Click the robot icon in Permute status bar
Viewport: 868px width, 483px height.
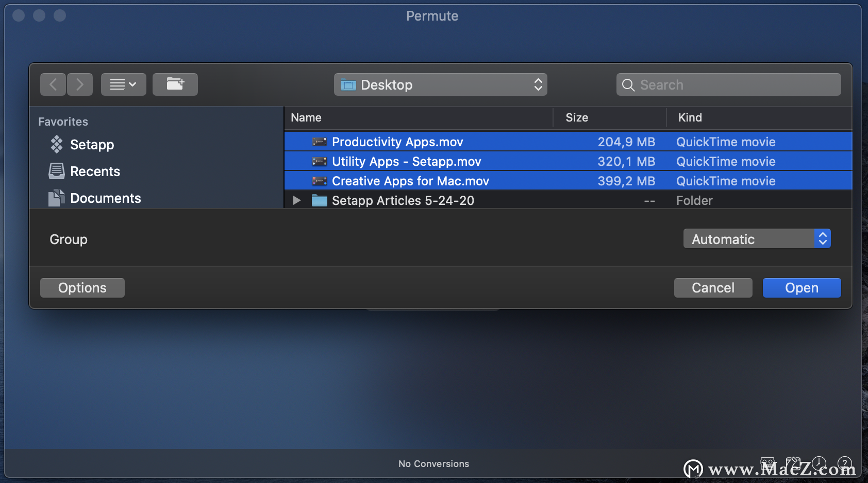pos(767,463)
